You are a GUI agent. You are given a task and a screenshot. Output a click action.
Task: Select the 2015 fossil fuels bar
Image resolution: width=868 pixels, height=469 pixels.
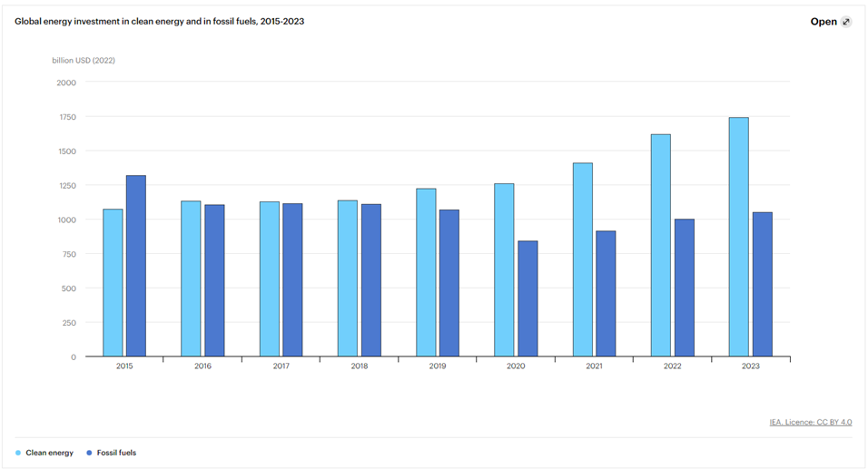tap(136, 266)
